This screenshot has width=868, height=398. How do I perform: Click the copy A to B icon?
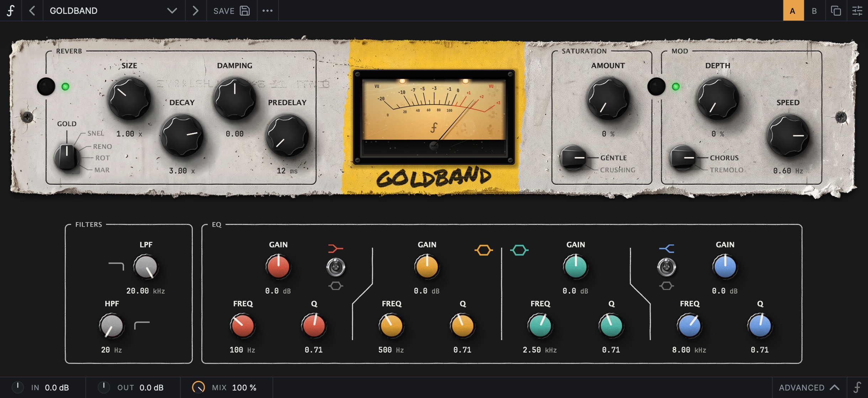click(x=836, y=11)
